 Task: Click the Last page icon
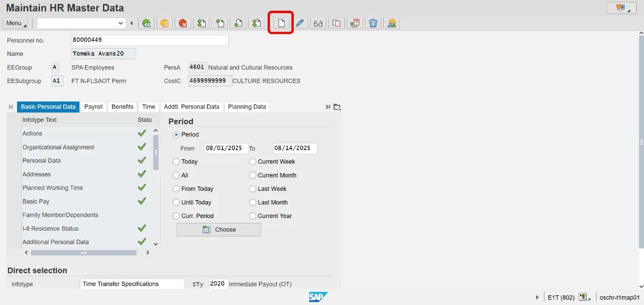tap(256, 23)
